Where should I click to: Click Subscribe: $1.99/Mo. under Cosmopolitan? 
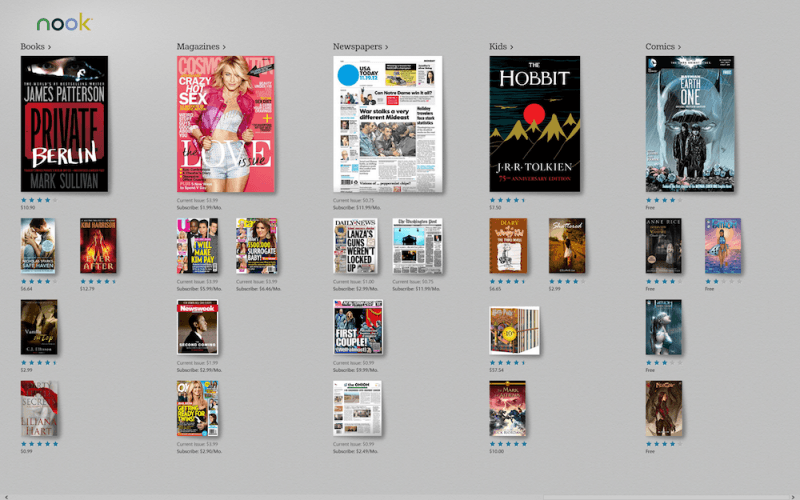click(200, 208)
